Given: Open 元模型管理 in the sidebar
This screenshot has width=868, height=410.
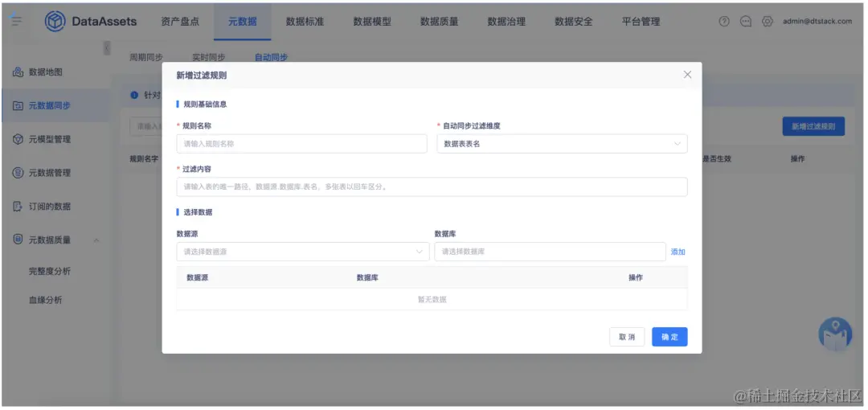Looking at the screenshot, I should tap(50, 139).
